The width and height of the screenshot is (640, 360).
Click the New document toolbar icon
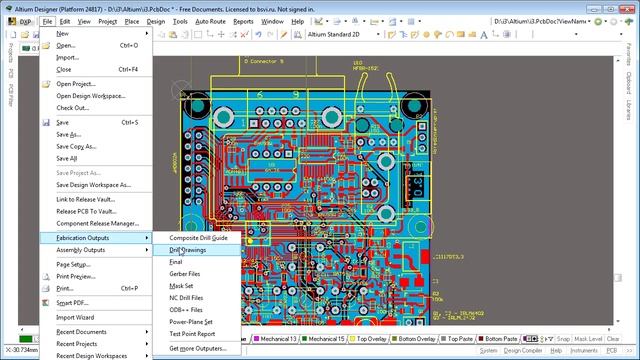[x=13, y=34]
